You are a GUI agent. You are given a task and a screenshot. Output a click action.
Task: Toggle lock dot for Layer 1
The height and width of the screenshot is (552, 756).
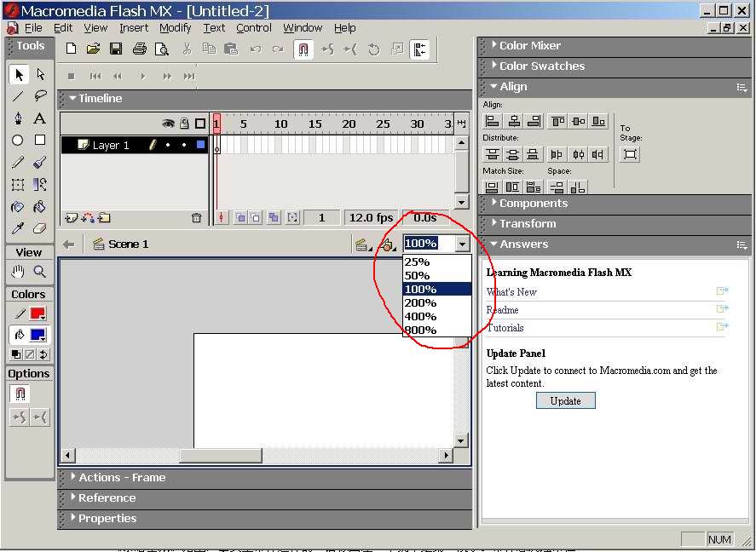pyautogui.click(x=184, y=145)
